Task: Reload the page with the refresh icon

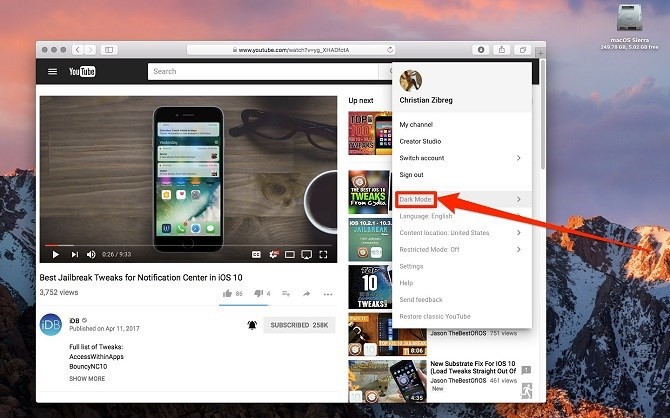Action: tap(390, 50)
